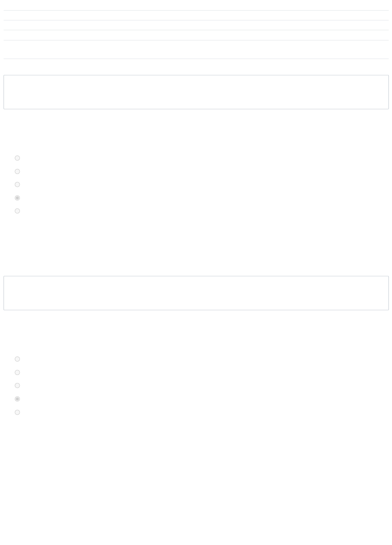Select the third radio option in lower group
The image size is (392, 545).
pyautogui.click(x=17, y=386)
